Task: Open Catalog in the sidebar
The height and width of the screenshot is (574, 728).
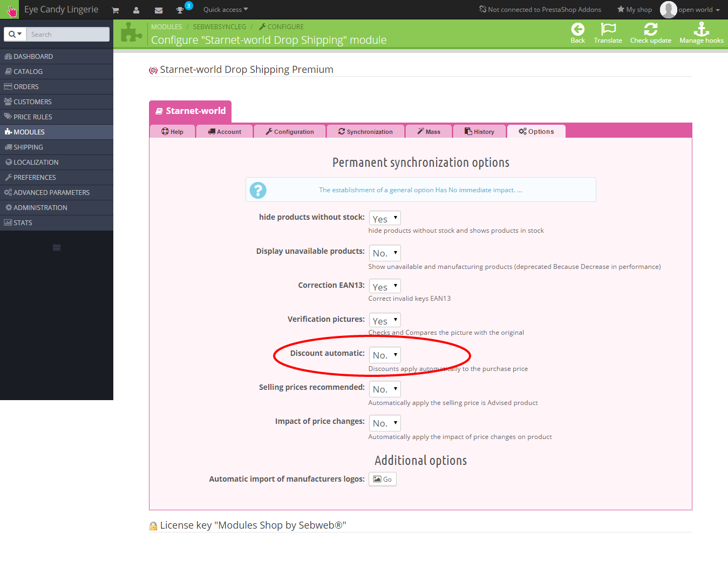Action: point(57,71)
